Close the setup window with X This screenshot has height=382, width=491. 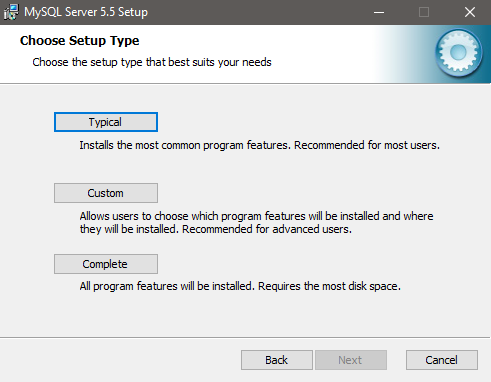pyautogui.click(x=470, y=12)
